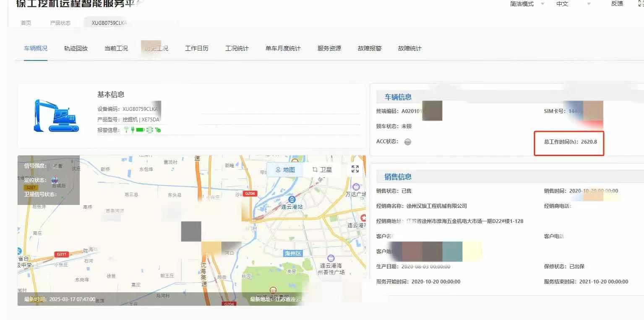Select the XUGB0759CLKA page tab
The width and height of the screenshot is (644, 320).
[x=110, y=23]
